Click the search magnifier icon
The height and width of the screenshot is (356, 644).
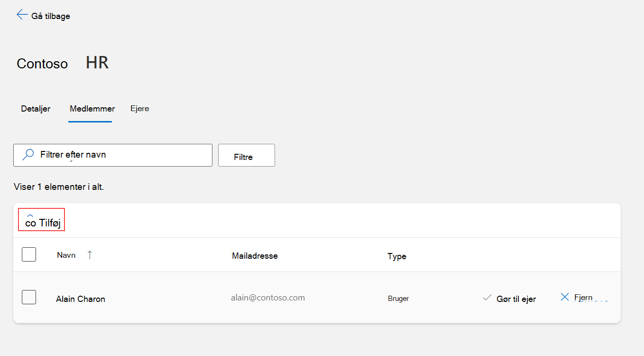tap(28, 155)
